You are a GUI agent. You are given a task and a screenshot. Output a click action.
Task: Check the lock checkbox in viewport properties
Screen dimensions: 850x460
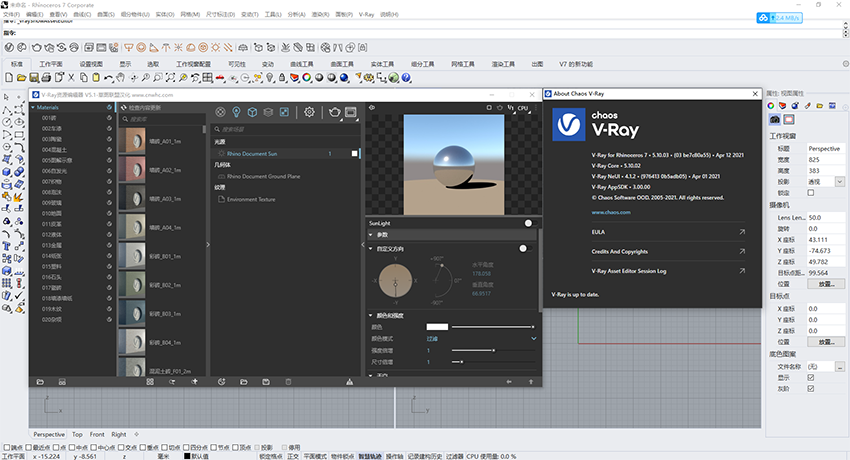tap(811, 193)
